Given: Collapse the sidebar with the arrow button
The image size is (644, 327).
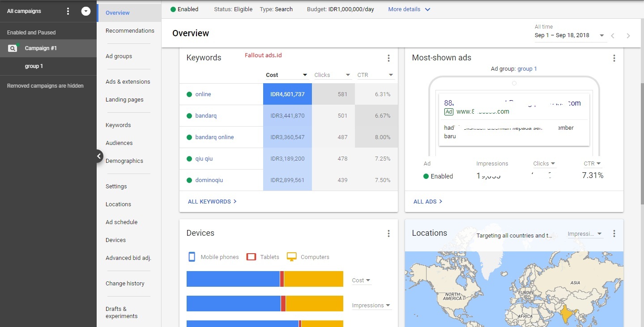Looking at the screenshot, I should point(99,156).
